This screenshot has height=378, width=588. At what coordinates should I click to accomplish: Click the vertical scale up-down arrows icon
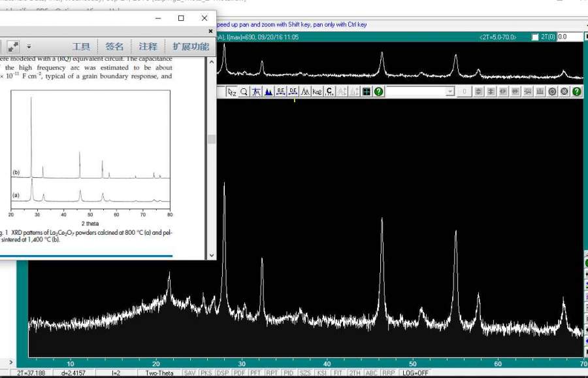tap(478, 91)
